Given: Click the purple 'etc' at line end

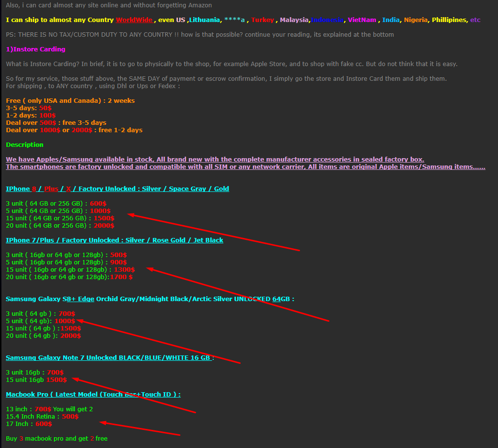Looking at the screenshot, I should coord(475,20).
